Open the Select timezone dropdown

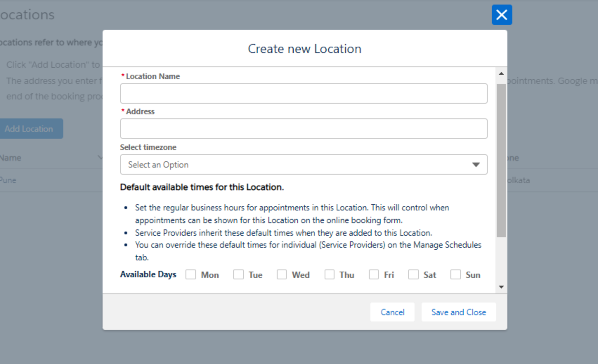click(x=304, y=164)
